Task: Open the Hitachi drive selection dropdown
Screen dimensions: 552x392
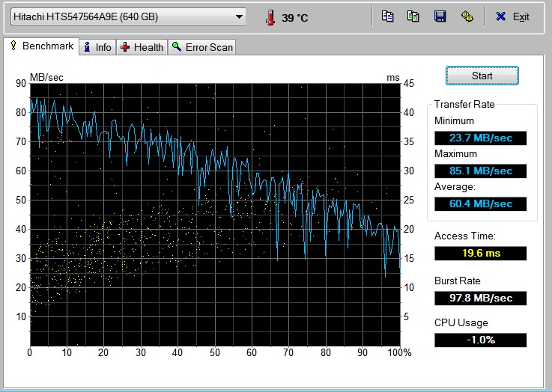Action: [x=128, y=16]
